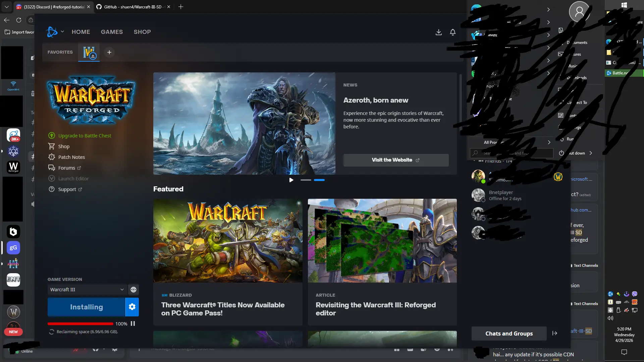
Task: Open the browser tab list chevron
Action: 6,7
